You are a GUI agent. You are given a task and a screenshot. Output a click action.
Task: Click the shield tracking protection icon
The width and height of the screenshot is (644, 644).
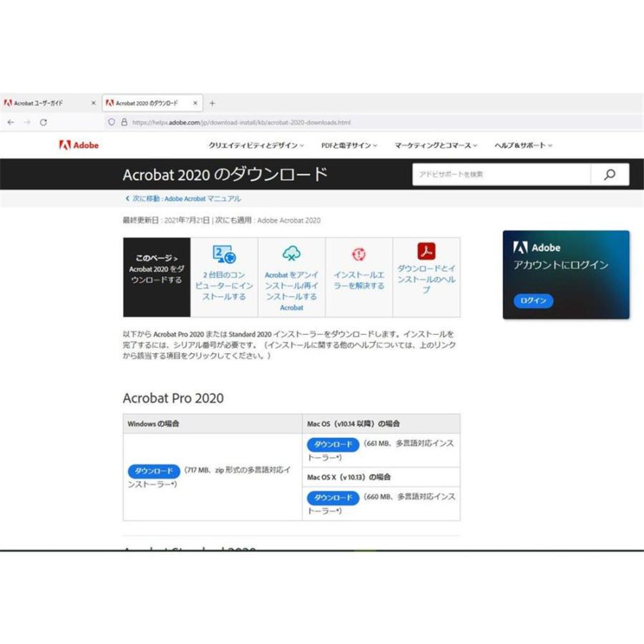pos(112,122)
